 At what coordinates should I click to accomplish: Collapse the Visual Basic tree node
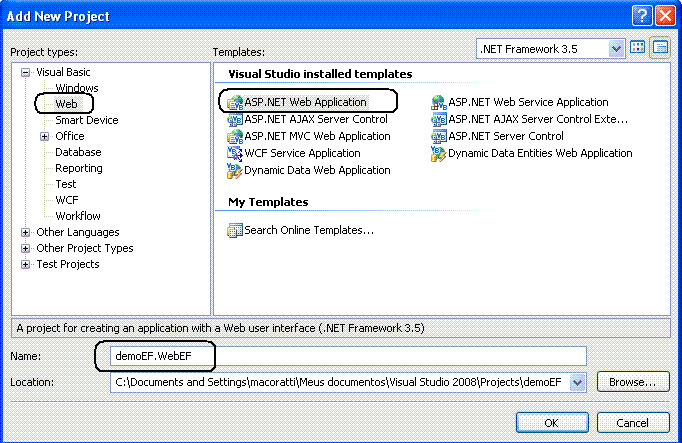[x=26, y=73]
